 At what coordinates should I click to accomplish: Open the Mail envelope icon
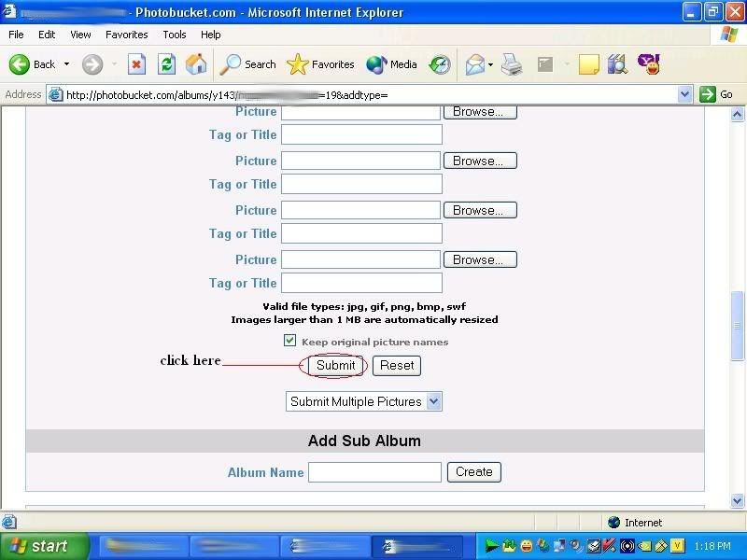[475, 64]
